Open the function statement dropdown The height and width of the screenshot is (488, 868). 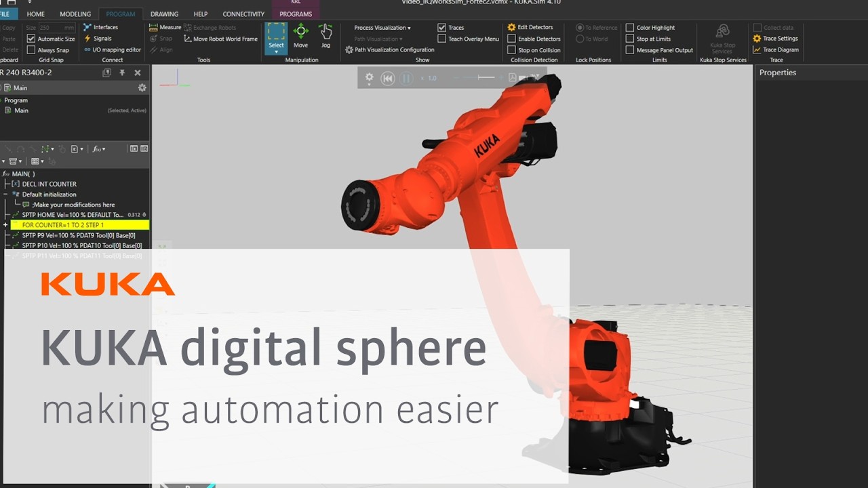pyautogui.click(x=98, y=148)
